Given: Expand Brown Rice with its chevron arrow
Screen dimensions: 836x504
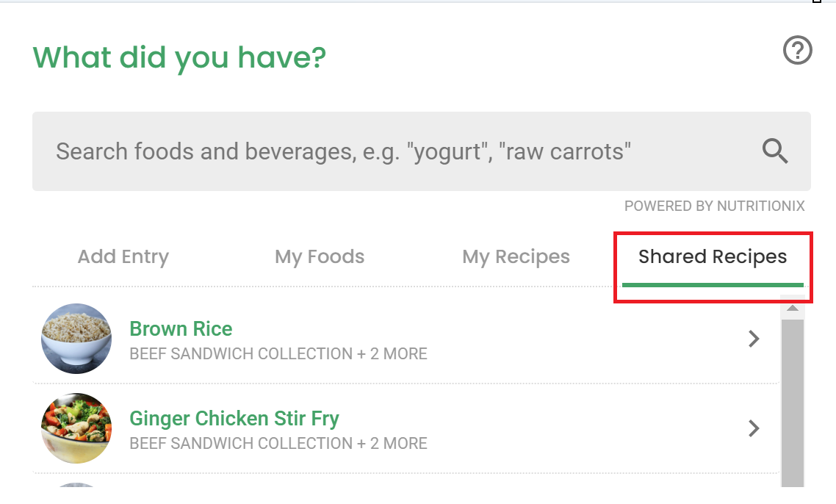Looking at the screenshot, I should [753, 339].
